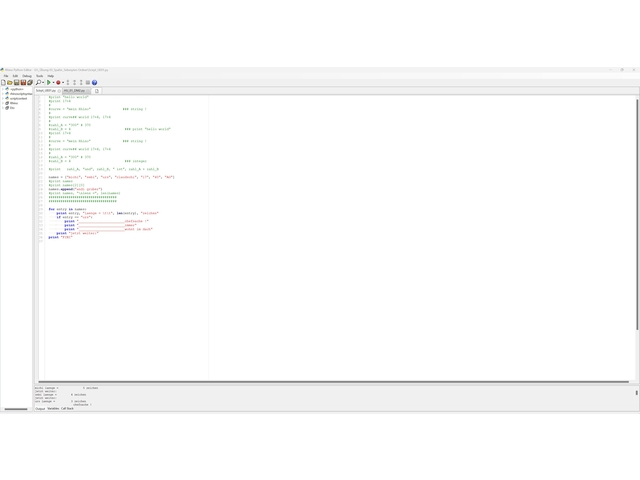Open the breakpoint dropdown arrow
Image resolution: width=640 pixels, height=480 pixels.
[x=63, y=82]
